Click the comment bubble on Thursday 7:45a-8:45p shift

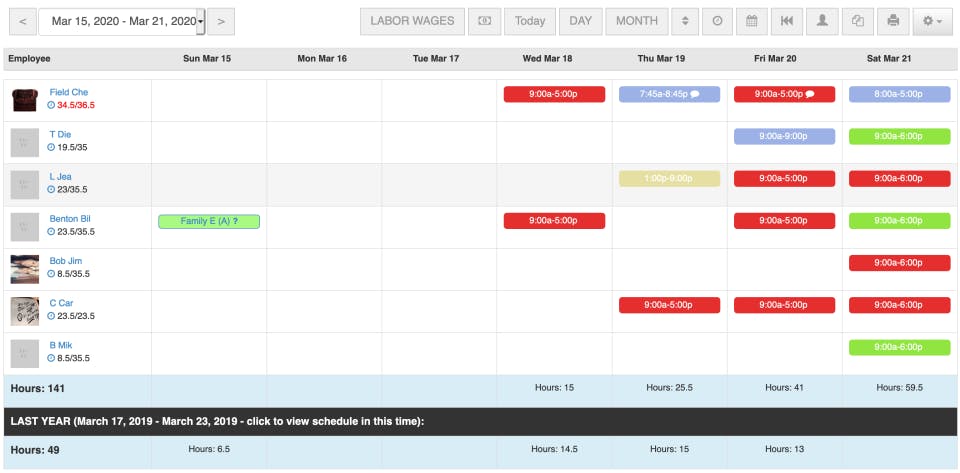coord(695,94)
